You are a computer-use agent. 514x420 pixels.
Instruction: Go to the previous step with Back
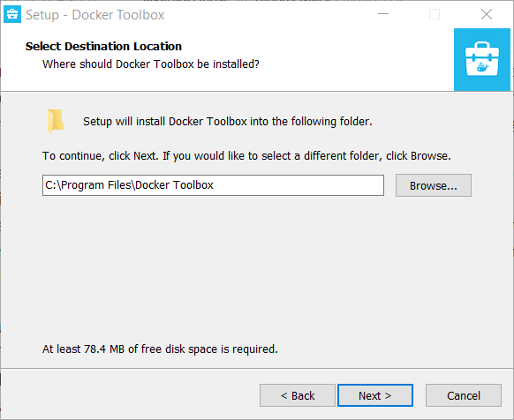coord(298,395)
